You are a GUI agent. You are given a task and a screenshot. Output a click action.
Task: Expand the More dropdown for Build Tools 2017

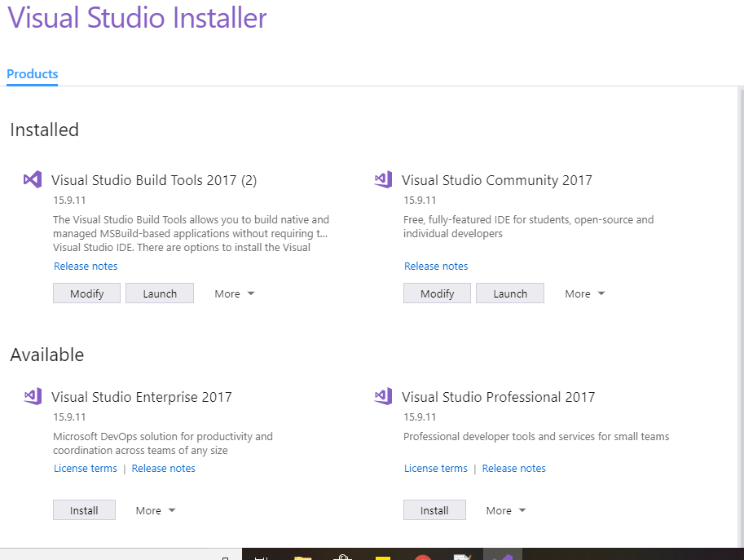click(x=235, y=293)
